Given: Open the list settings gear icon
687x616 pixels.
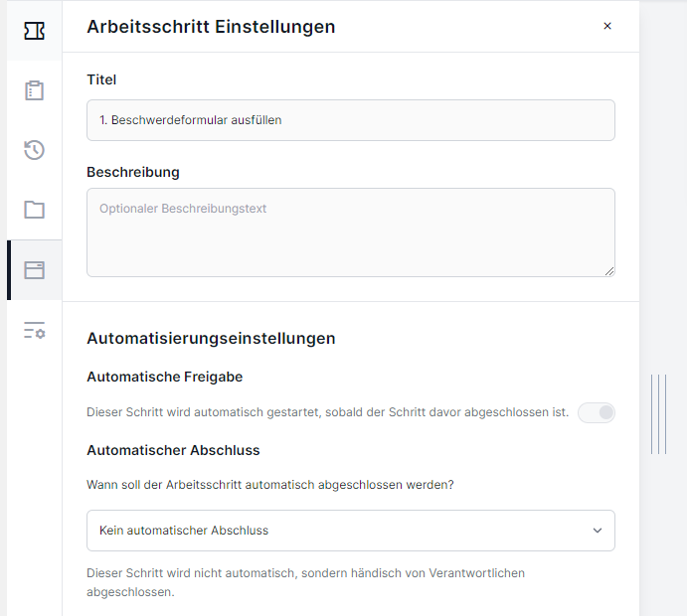Looking at the screenshot, I should pos(34,330).
